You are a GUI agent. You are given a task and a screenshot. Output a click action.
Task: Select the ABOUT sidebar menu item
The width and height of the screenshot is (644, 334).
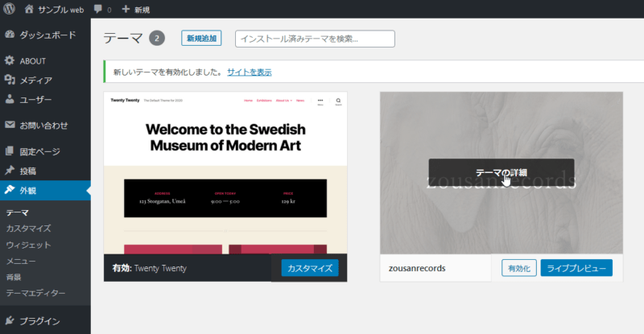32,60
